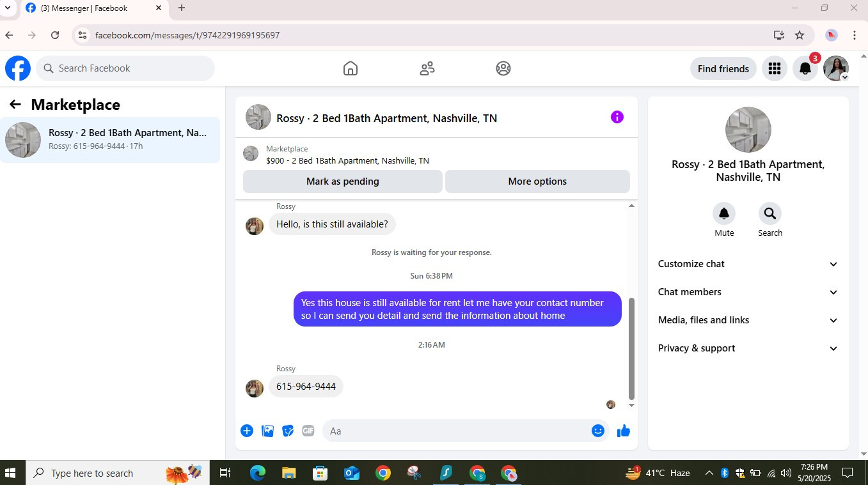Click chat scroll up arrow
This screenshot has width=868, height=485.
click(x=632, y=206)
